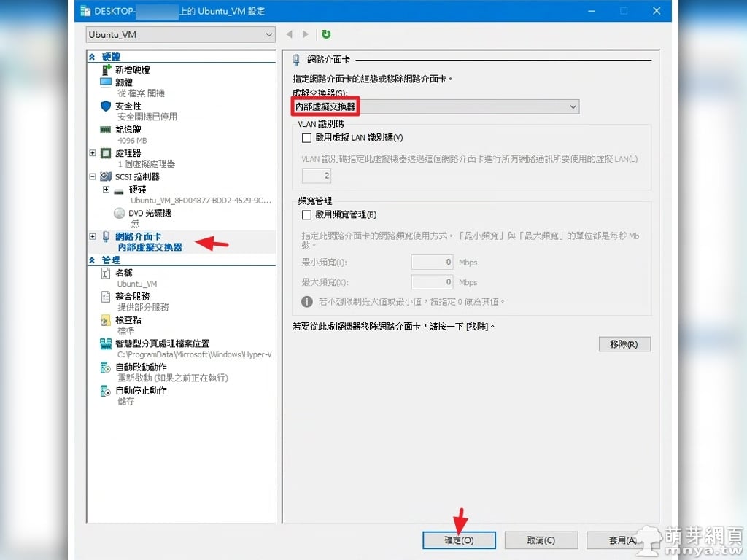Select the 安全性 shield icon
Screen dimensions: 747x560
pyautogui.click(x=106, y=106)
